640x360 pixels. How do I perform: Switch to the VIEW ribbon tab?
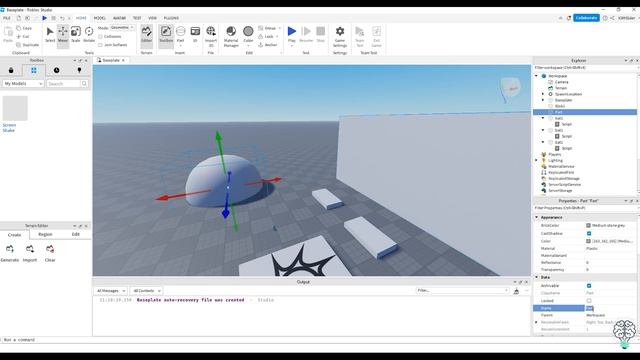(x=152, y=18)
